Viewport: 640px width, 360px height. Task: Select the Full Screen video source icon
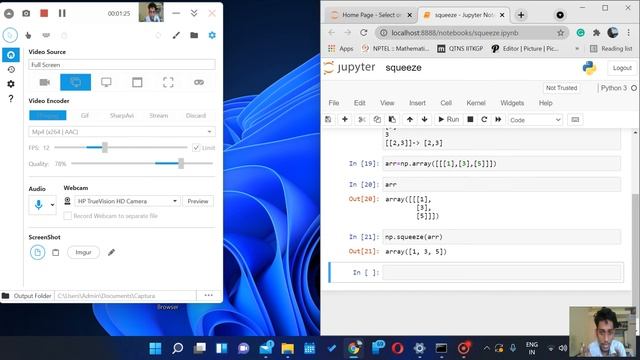tap(76, 82)
